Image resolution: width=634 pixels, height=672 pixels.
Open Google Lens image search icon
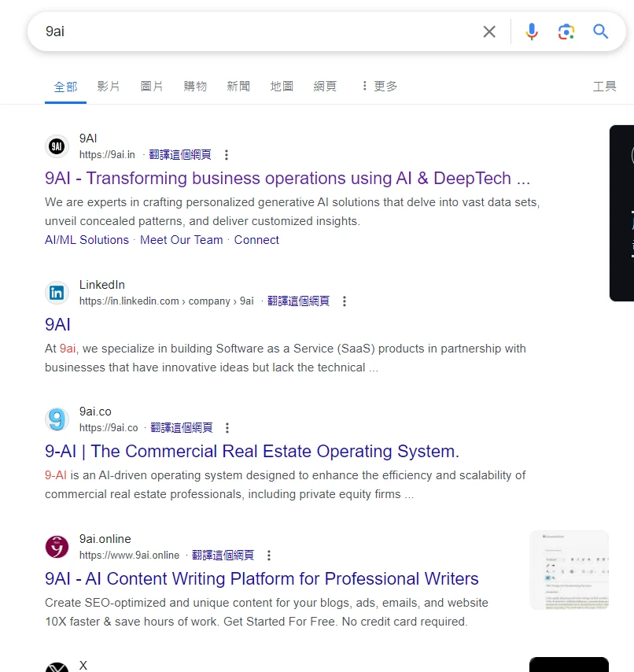[566, 31]
